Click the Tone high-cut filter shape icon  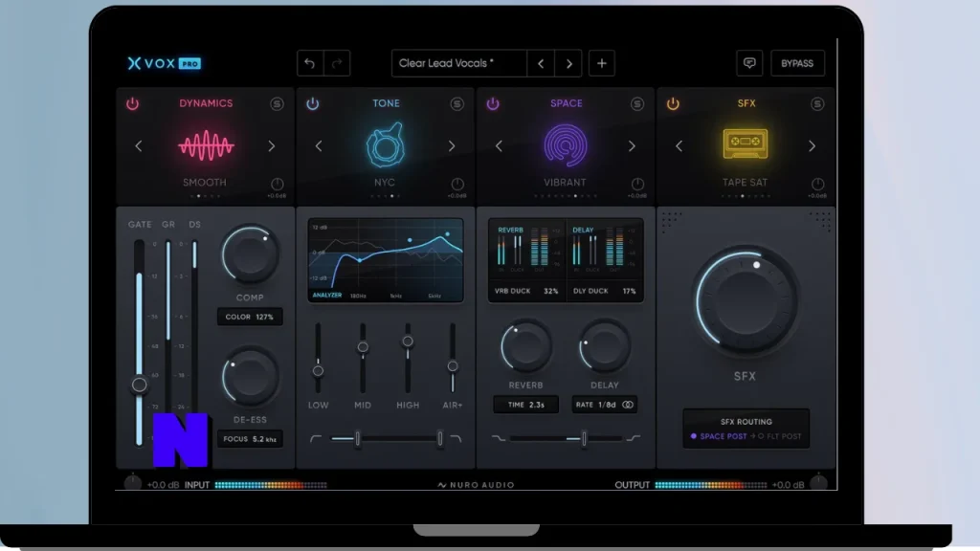coord(456,438)
